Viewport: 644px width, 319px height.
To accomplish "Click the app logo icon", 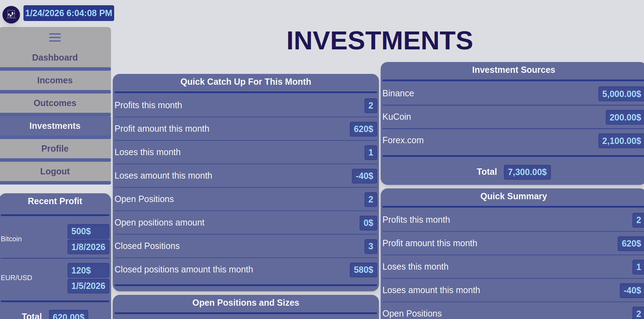I will pyautogui.click(x=11, y=15).
